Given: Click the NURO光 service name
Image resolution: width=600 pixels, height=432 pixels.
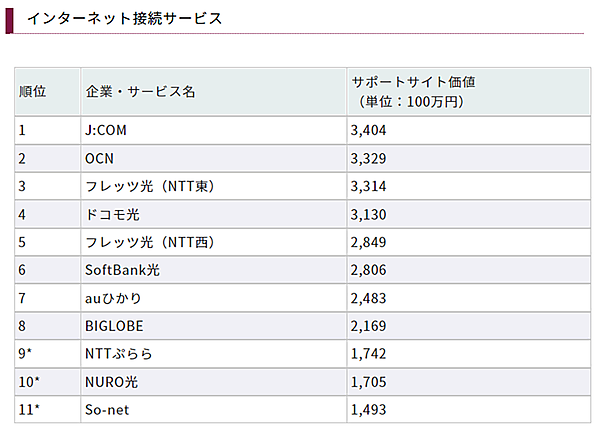Looking at the screenshot, I should click(113, 382).
